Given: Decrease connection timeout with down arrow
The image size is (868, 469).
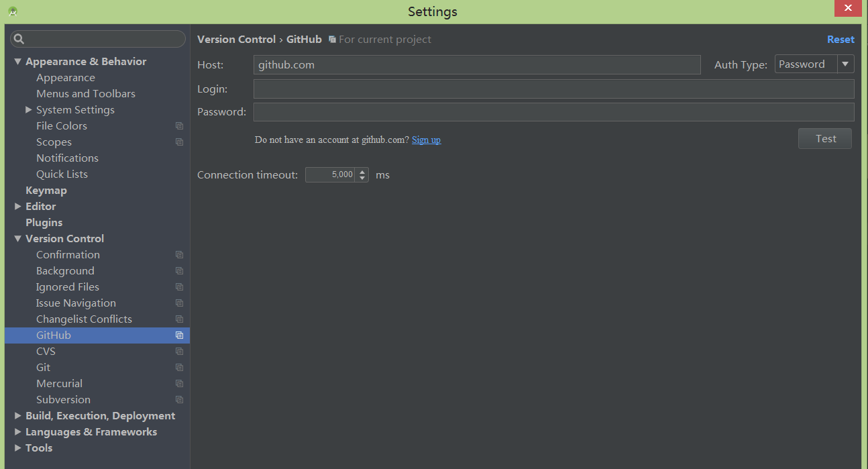Looking at the screenshot, I should tap(363, 178).
